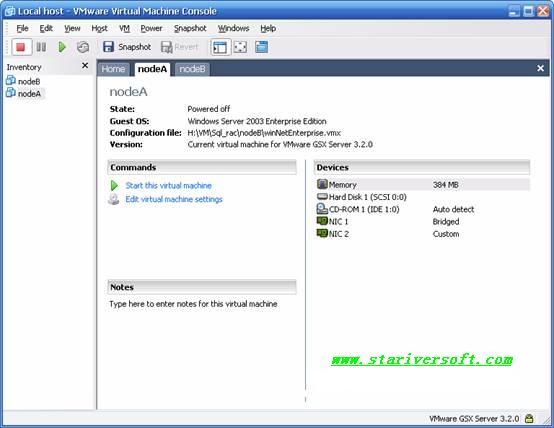Screen dimensions: 554x428
Task: Click the Revert toolbar button
Action: pos(180,47)
